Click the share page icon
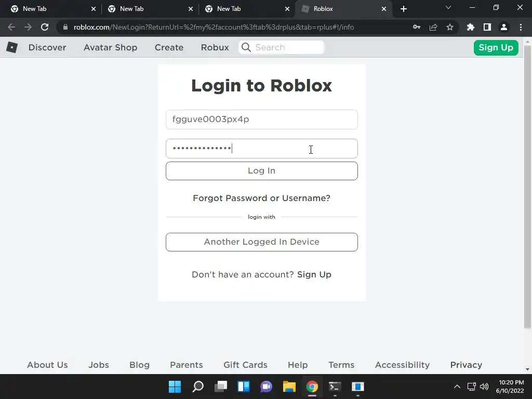The width and height of the screenshot is (532, 399). click(x=433, y=27)
